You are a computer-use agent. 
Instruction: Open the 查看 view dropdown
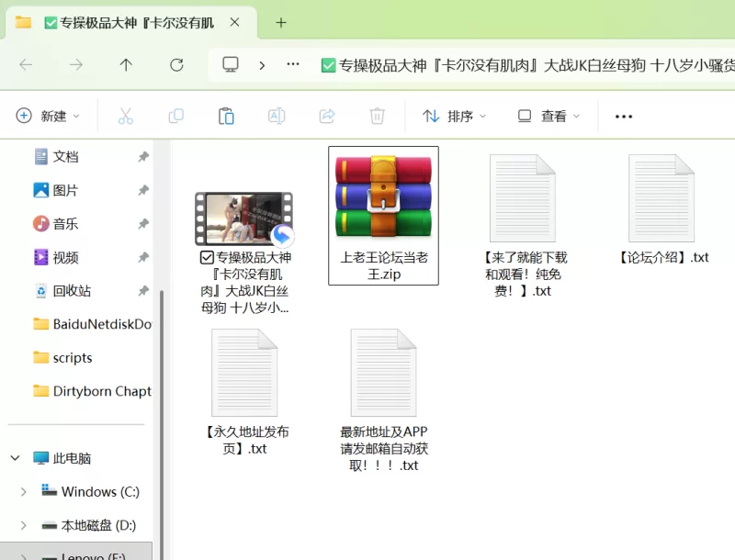(549, 116)
